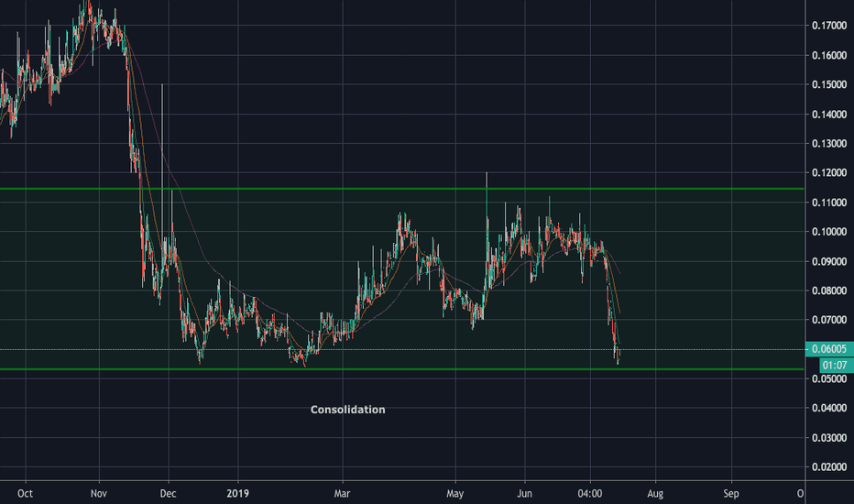Click the 0.16000 price axis label
Screen dimensions: 854x504
pos(829,55)
